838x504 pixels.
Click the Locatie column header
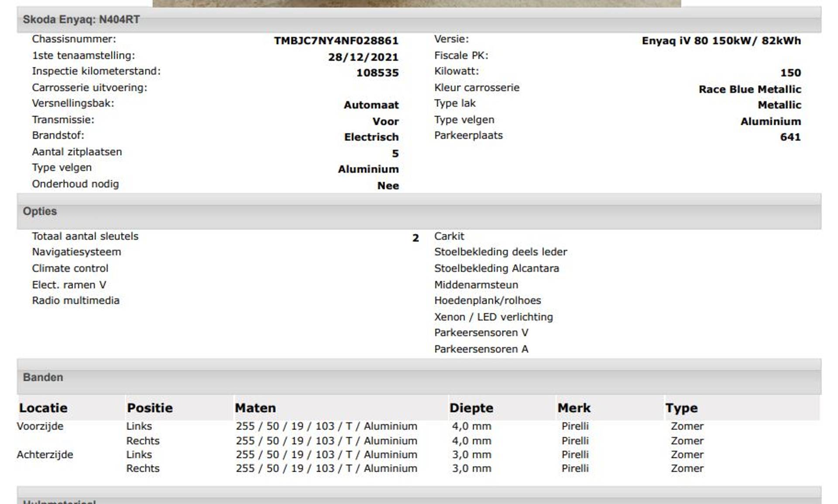[x=43, y=408]
